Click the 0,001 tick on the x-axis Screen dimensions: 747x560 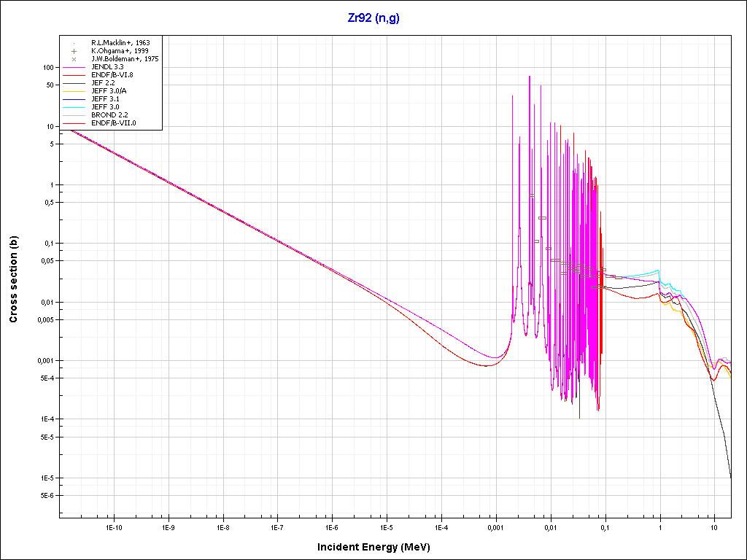[x=495, y=526]
